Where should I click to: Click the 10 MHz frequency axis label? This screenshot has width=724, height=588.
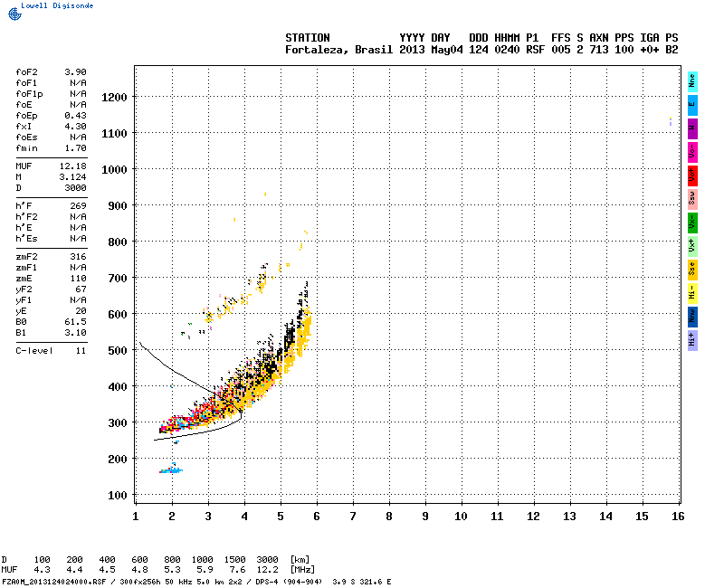[x=461, y=517]
